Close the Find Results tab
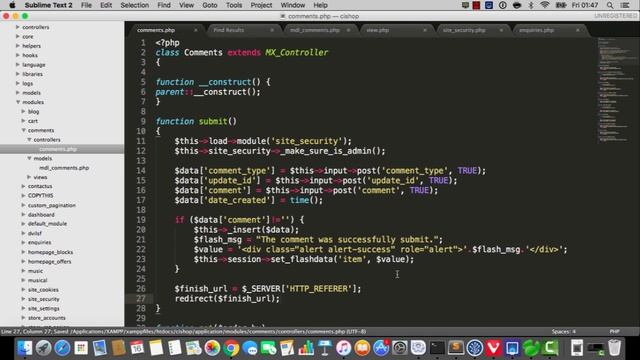 coord(272,30)
